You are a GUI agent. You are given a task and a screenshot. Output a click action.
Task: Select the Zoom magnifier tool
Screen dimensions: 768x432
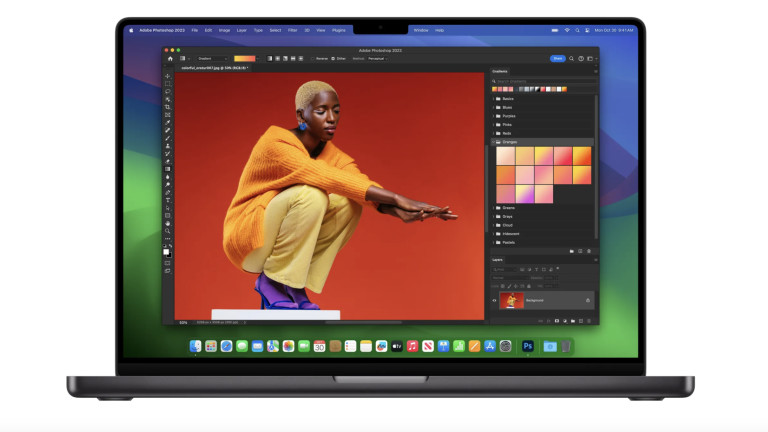[x=167, y=231]
